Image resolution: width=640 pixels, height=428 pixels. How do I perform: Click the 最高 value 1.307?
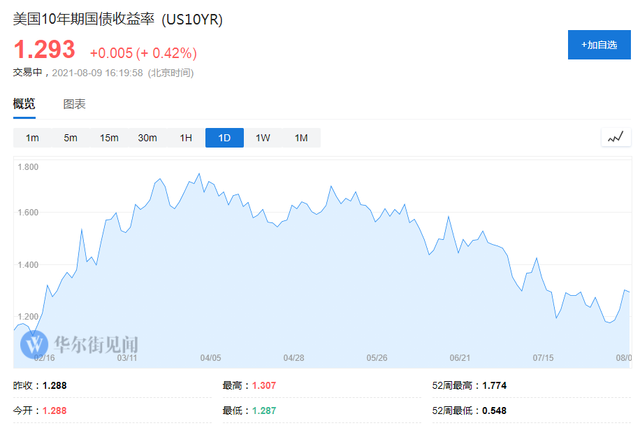[264, 386]
